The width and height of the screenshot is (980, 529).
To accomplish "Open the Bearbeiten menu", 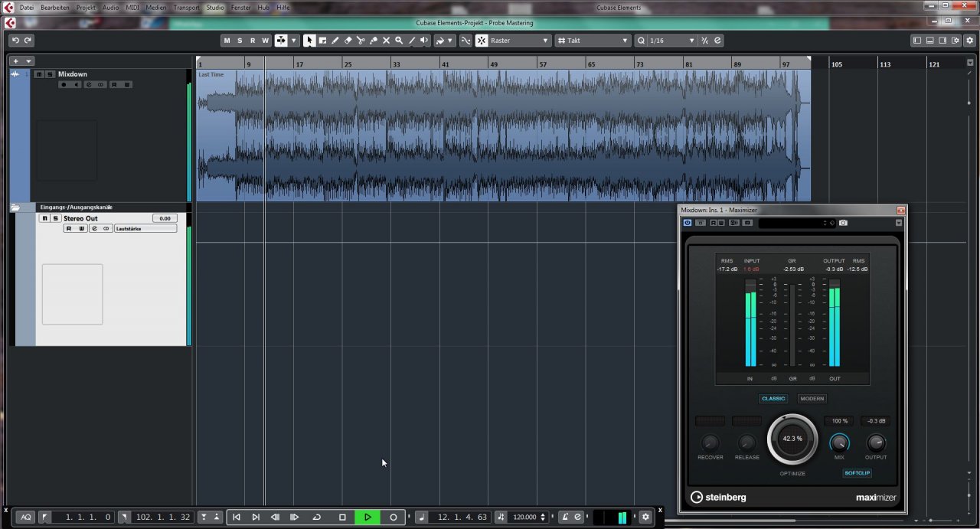I will coord(54,8).
